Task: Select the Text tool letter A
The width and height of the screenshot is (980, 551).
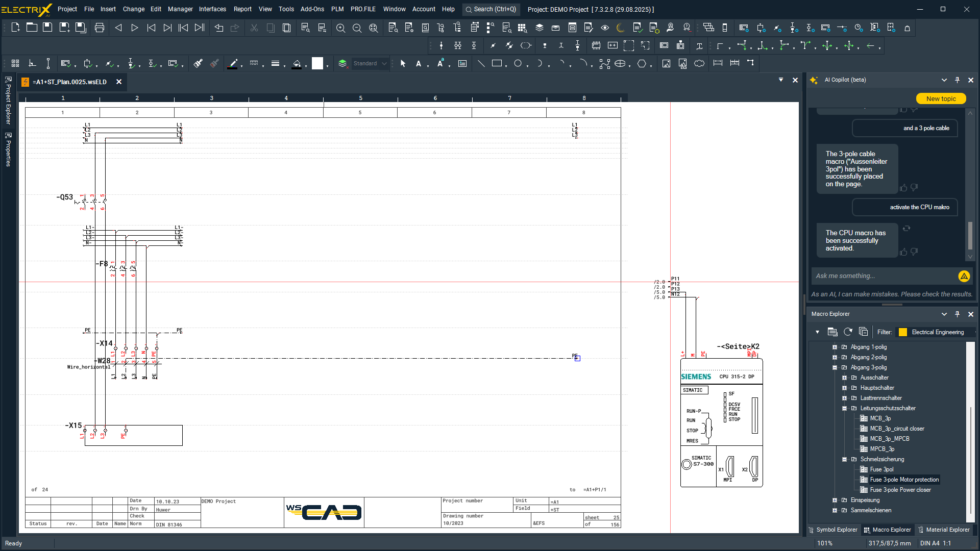Action: [x=419, y=64]
